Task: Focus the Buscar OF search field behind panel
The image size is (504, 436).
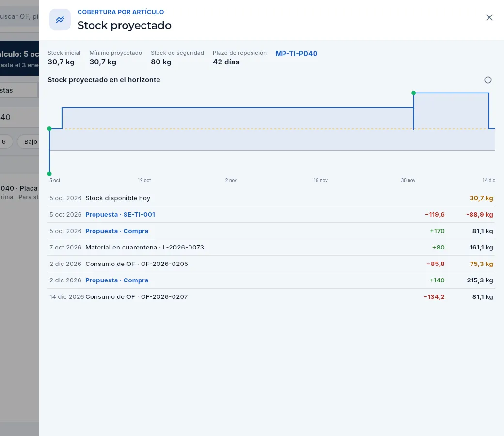Action: (x=19, y=16)
